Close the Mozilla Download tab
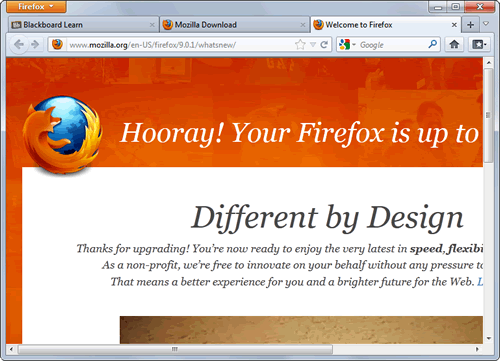500x361 pixels. coord(303,25)
